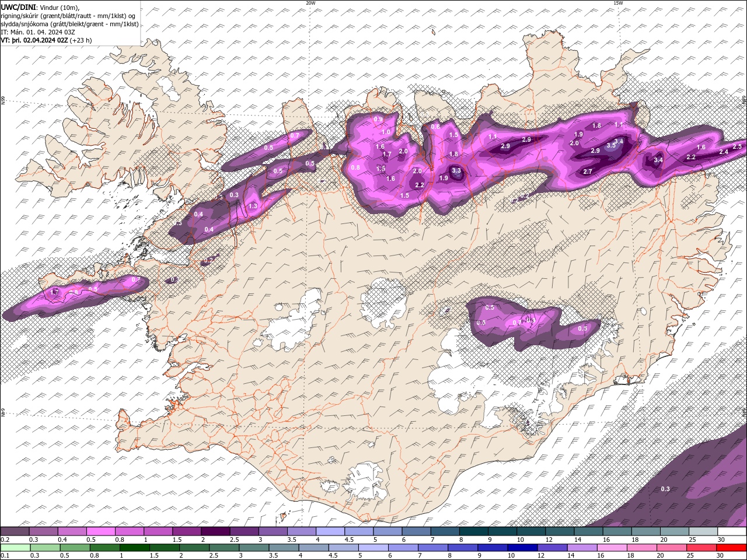This screenshot has height=560, width=747.
Task: Click the UWC/DINI title text
Action: [19, 7]
